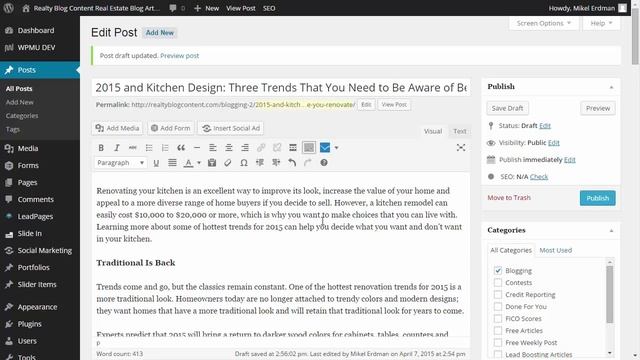This screenshot has height=360, width=640.
Task: Select the Most Used categories tab
Action: pos(556,250)
